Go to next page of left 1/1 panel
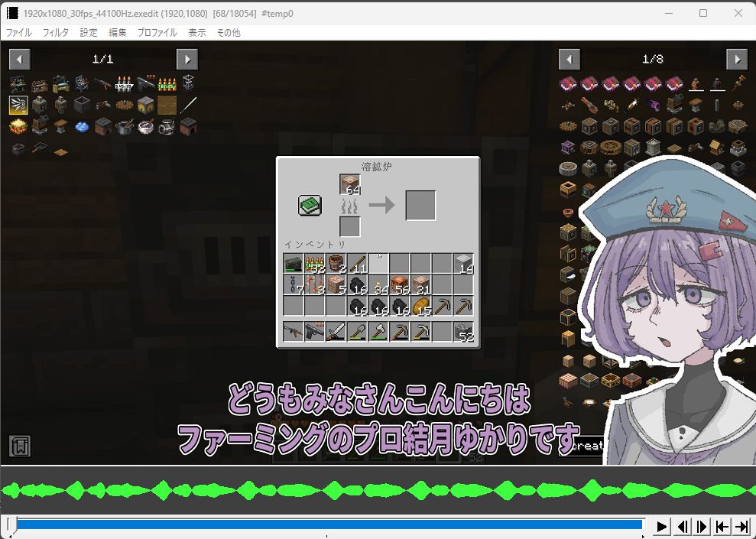 [x=187, y=60]
